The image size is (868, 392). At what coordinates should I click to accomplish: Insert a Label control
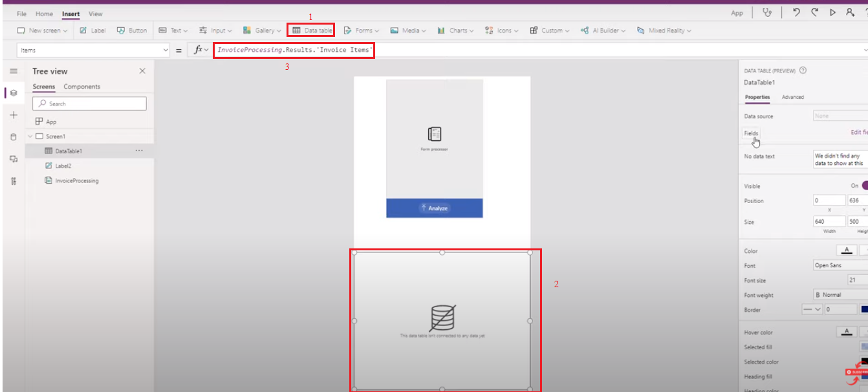pos(92,30)
